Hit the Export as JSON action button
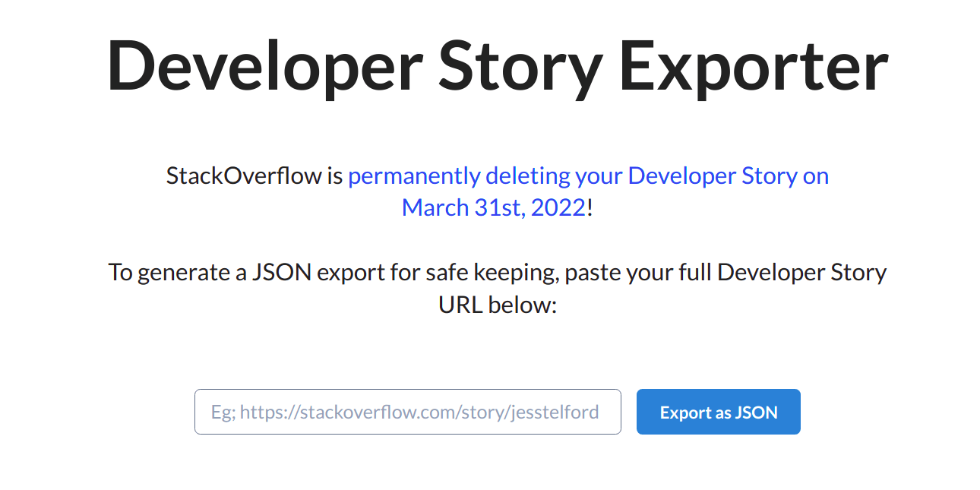The image size is (980, 490). tap(718, 411)
